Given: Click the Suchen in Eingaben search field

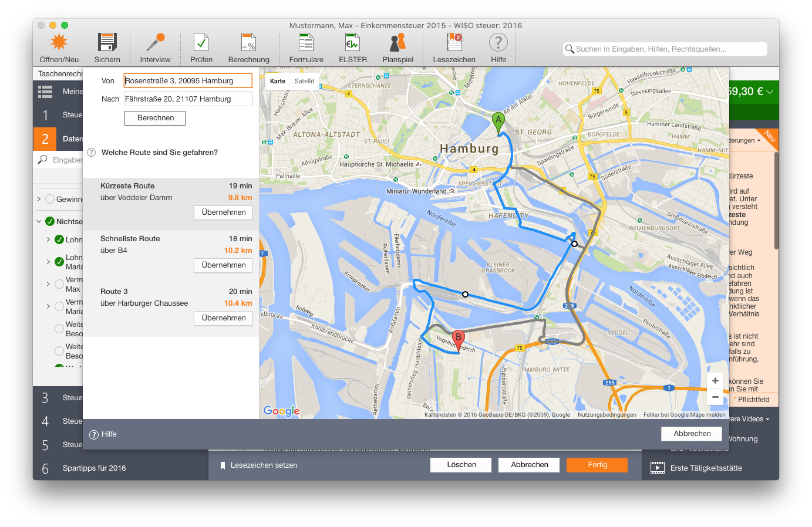Looking at the screenshot, I should tap(665, 49).
